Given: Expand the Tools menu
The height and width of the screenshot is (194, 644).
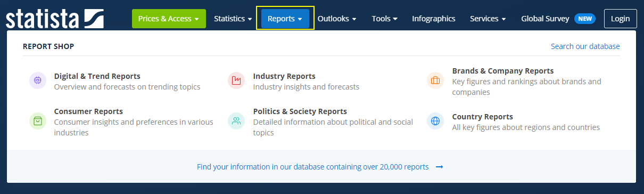Looking at the screenshot, I should pyautogui.click(x=385, y=19).
